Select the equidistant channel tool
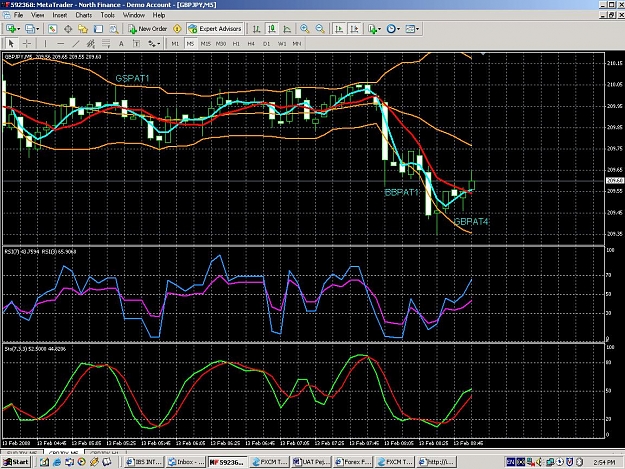The height and width of the screenshot is (469, 625). click(x=91, y=43)
